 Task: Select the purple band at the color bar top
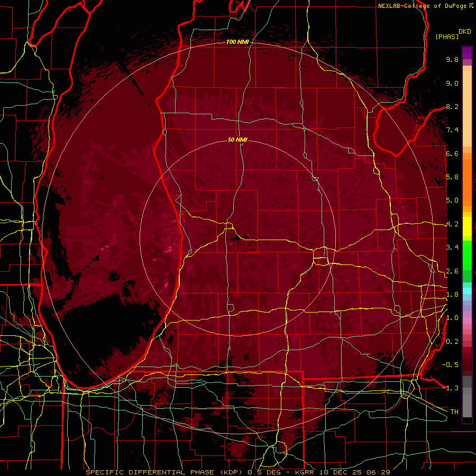[467, 53]
